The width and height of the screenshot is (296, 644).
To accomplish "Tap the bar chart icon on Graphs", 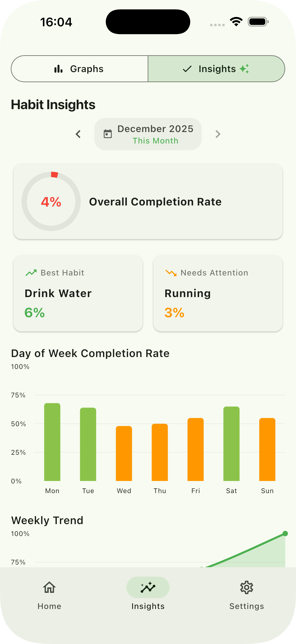I will click(x=58, y=69).
